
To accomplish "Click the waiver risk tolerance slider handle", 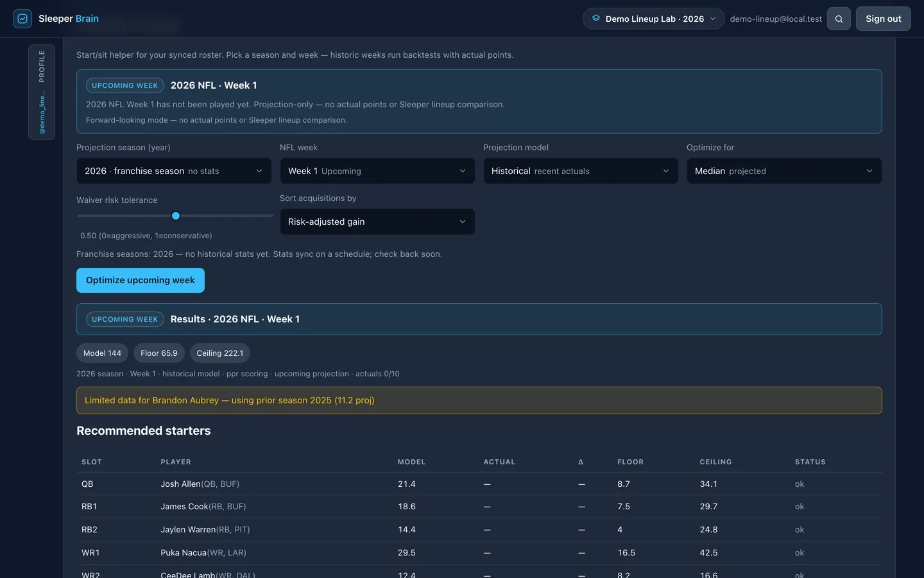I will pyautogui.click(x=176, y=216).
